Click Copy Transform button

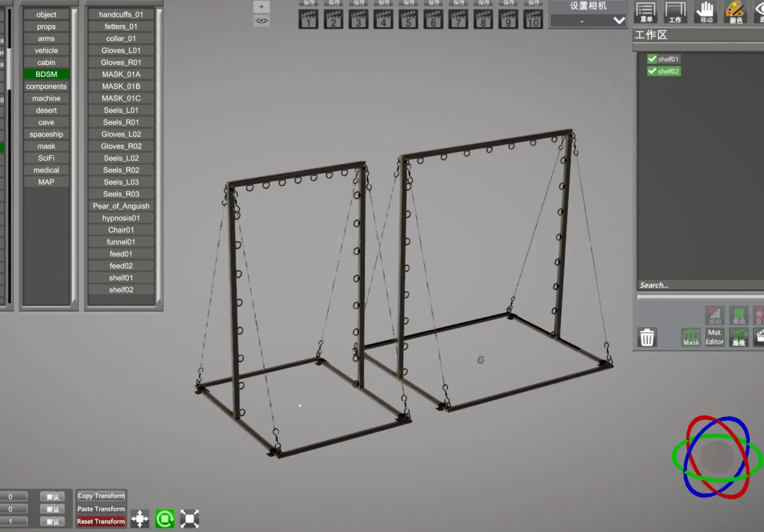coord(101,496)
